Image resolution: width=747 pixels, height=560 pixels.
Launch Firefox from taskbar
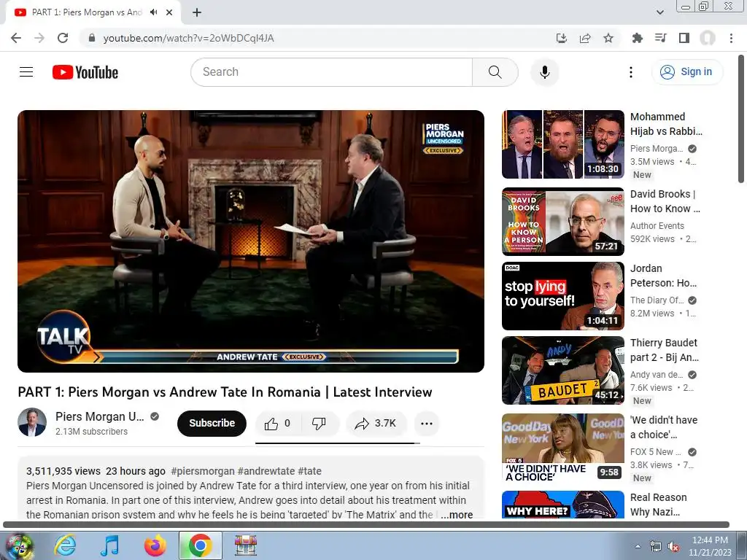[155, 545]
